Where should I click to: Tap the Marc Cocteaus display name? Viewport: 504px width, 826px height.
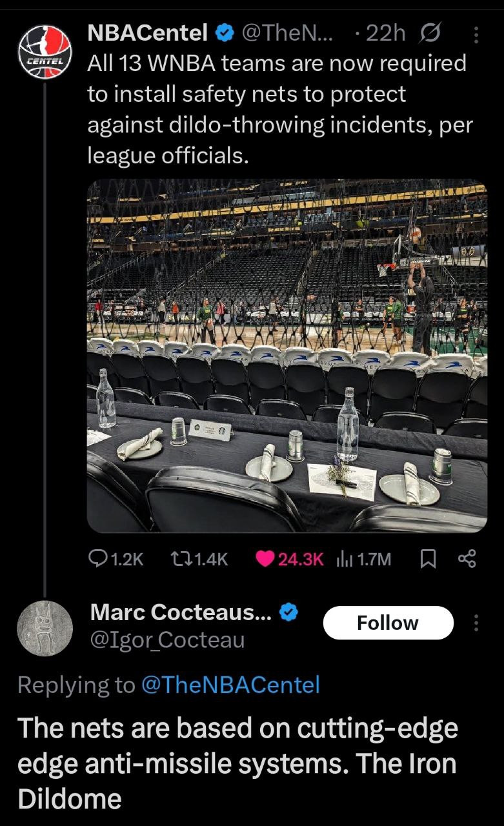point(181,612)
